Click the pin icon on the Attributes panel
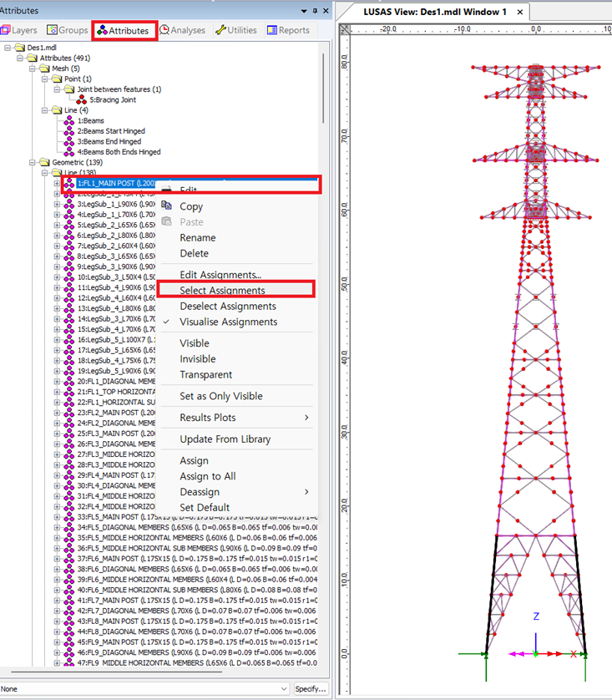 coord(313,10)
